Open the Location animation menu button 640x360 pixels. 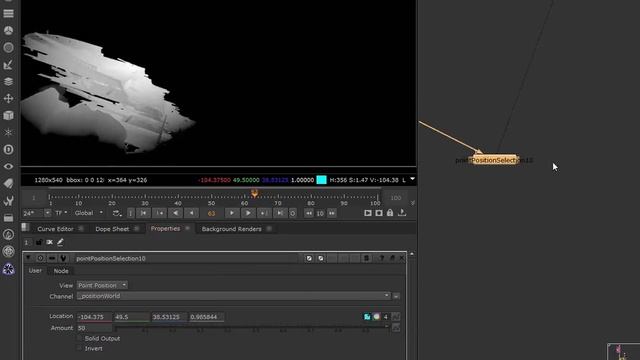pos(396,317)
